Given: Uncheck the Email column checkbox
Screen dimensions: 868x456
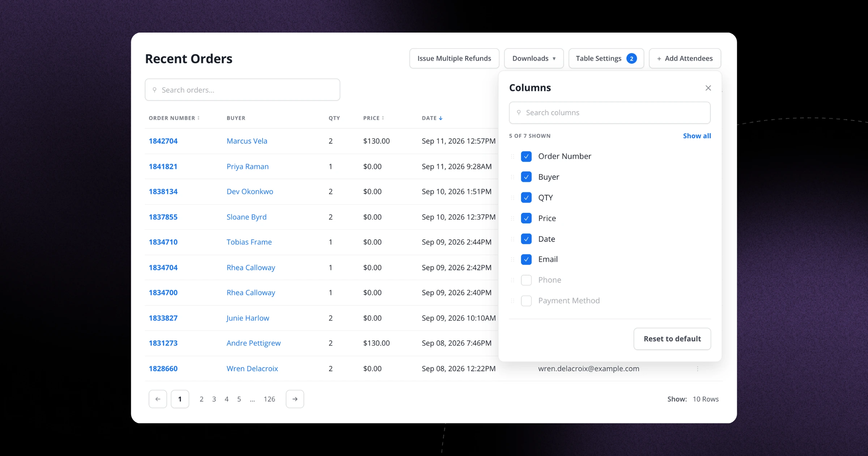Looking at the screenshot, I should (x=526, y=259).
